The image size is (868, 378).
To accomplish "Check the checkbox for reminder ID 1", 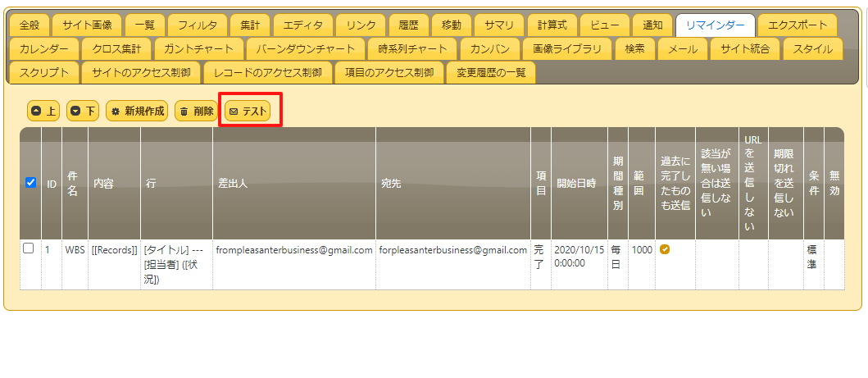I will point(28,249).
